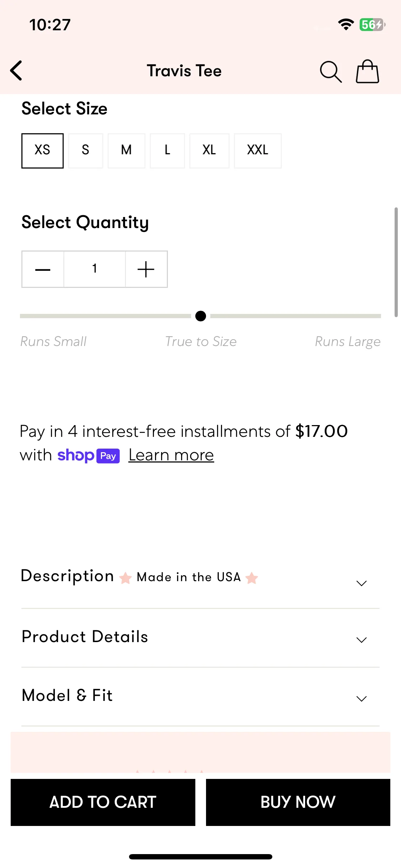
Task: Go back using the back arrow
Action: (16, 71)
